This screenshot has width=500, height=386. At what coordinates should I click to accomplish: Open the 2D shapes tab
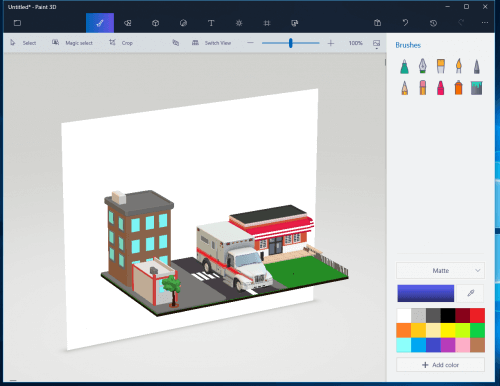pyautogui.click(x=128, y=23)
